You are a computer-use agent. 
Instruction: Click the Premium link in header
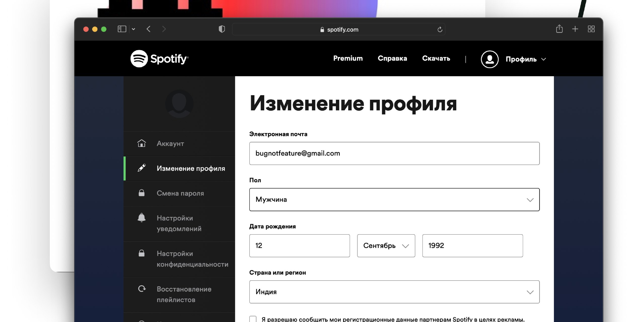click(348, 58)
